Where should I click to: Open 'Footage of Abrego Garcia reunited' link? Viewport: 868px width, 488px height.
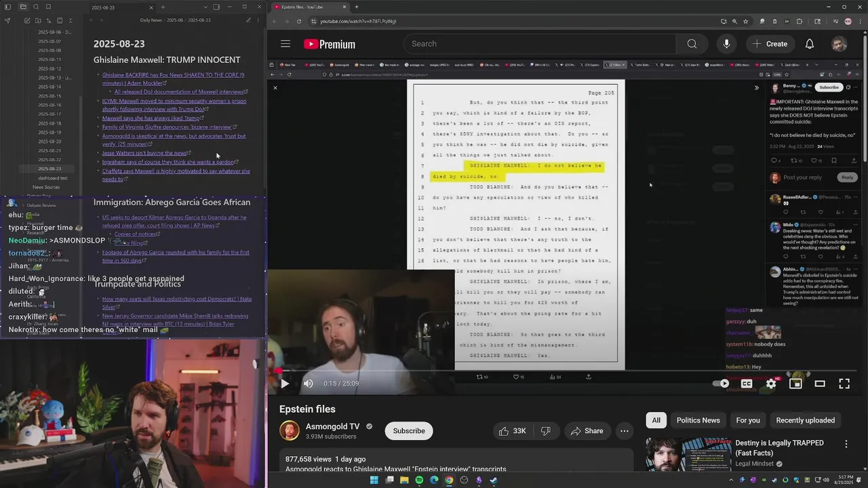click(x=176, y=256)
